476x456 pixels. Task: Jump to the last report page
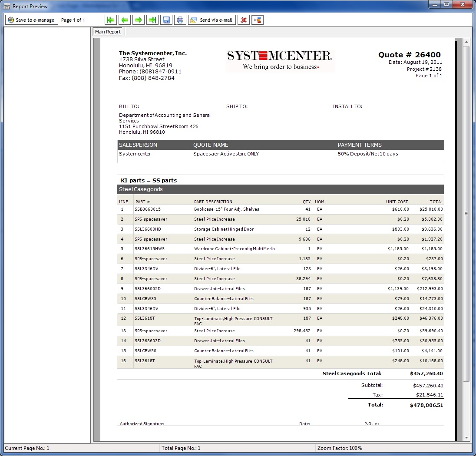coord(152,20)
